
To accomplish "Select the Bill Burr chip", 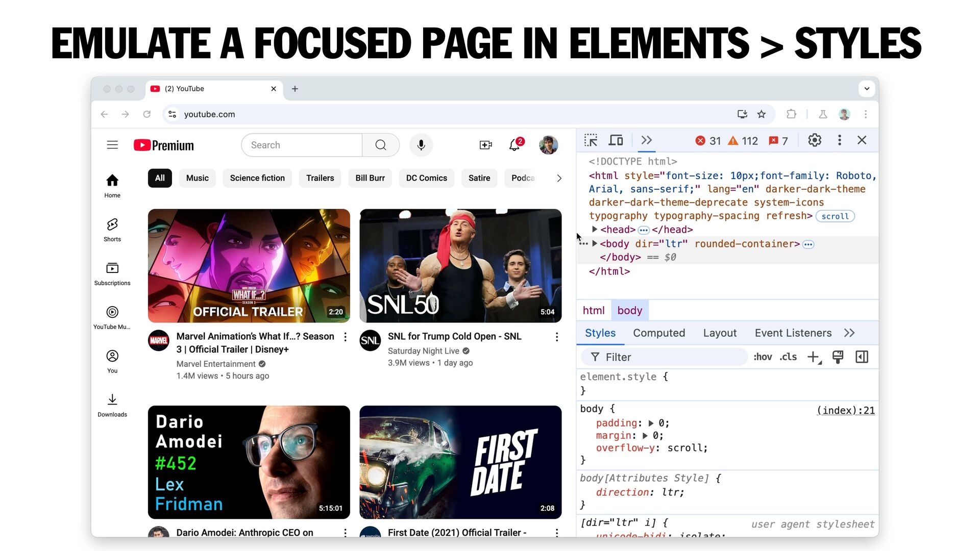I will 370,178.
